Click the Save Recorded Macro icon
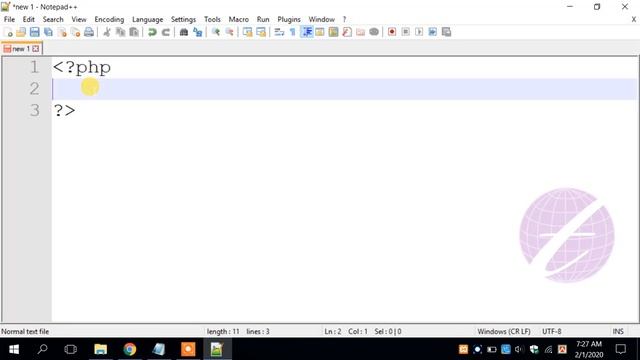640x360 pixels. 447,32
